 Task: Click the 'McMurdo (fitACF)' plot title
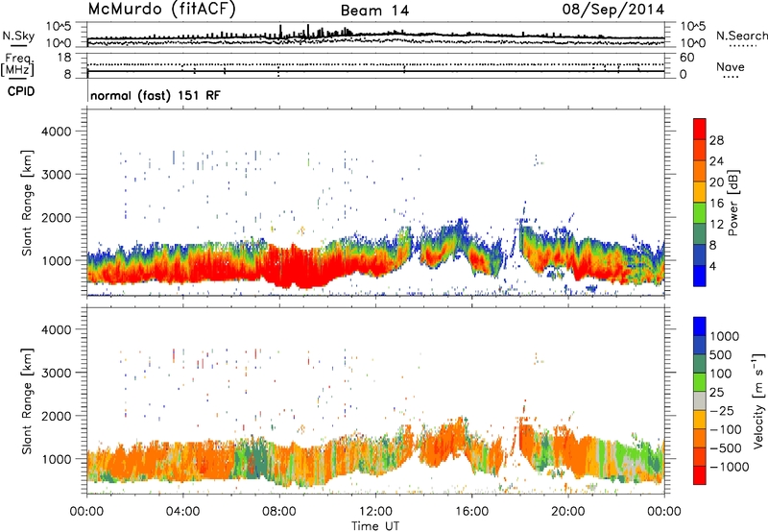pyautogui.click(x=161, y=9)
